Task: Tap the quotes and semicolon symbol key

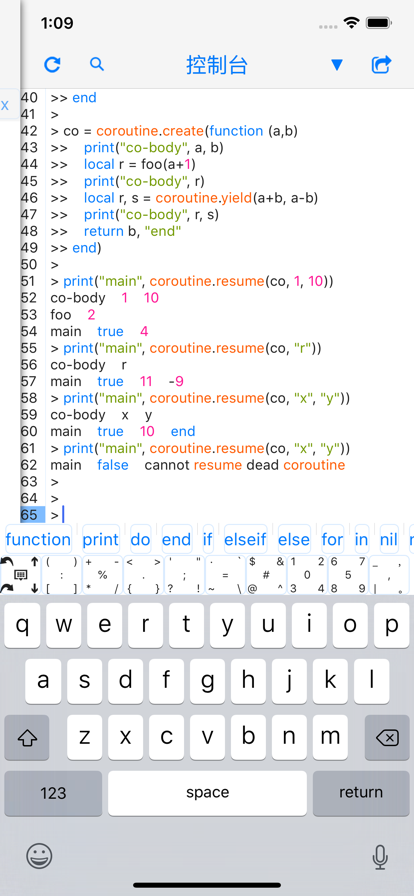Action: (x=184, y=575)
